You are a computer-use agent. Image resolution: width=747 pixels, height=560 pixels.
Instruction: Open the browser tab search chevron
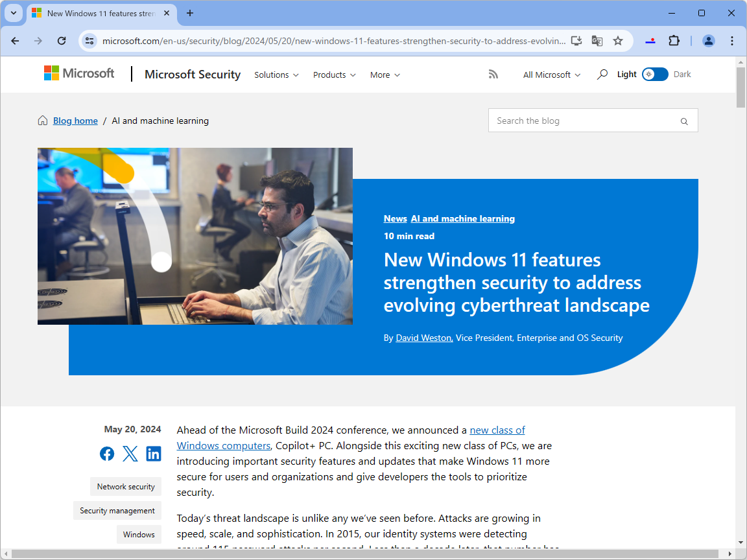click(x=14, y=13)
